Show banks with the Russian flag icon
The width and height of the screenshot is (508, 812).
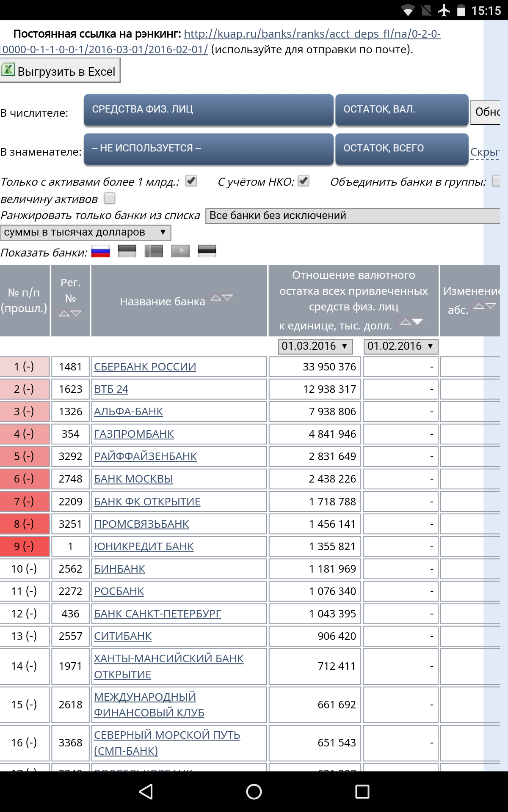[100, 251]
